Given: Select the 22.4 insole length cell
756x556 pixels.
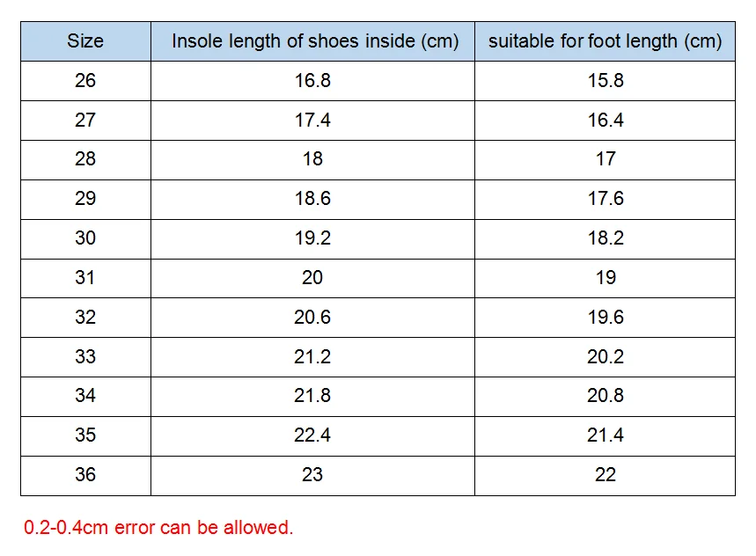Looking at the screenshot, I should coord(312,435).
